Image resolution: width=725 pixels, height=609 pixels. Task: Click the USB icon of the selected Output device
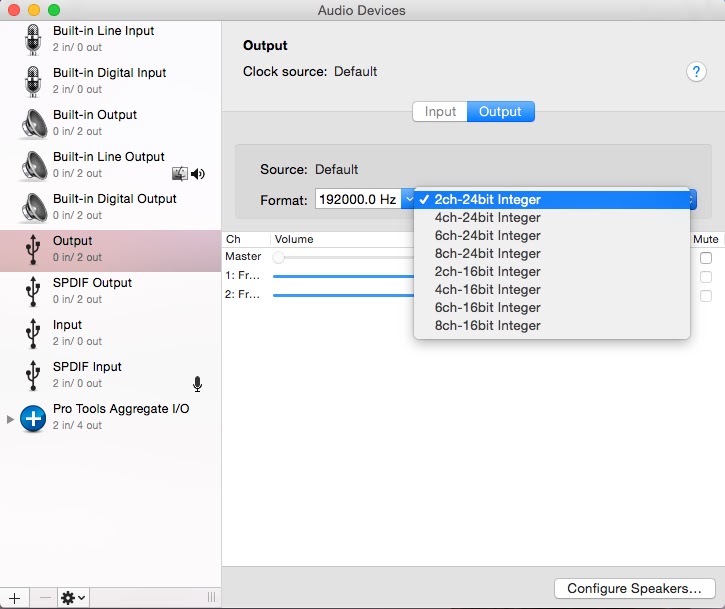[33, 250]
